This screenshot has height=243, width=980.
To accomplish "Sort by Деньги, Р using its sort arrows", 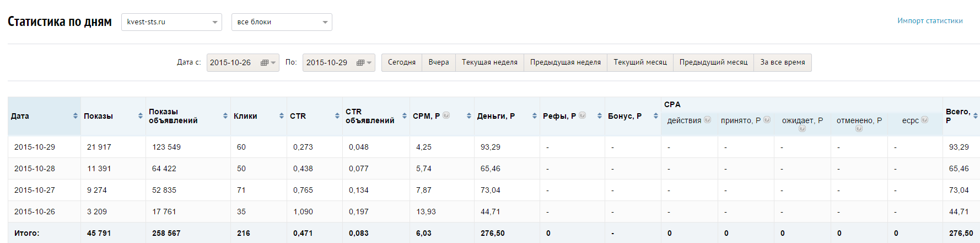I will click(535, 116).
